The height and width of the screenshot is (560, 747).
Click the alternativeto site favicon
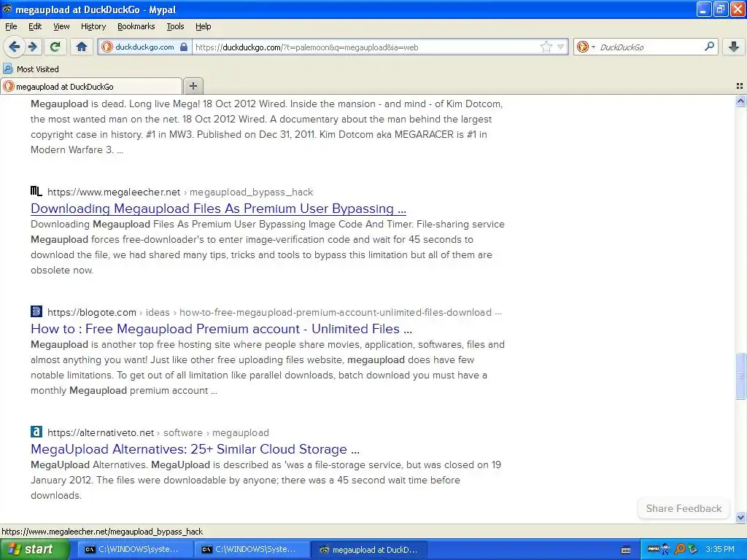[36, 432]
